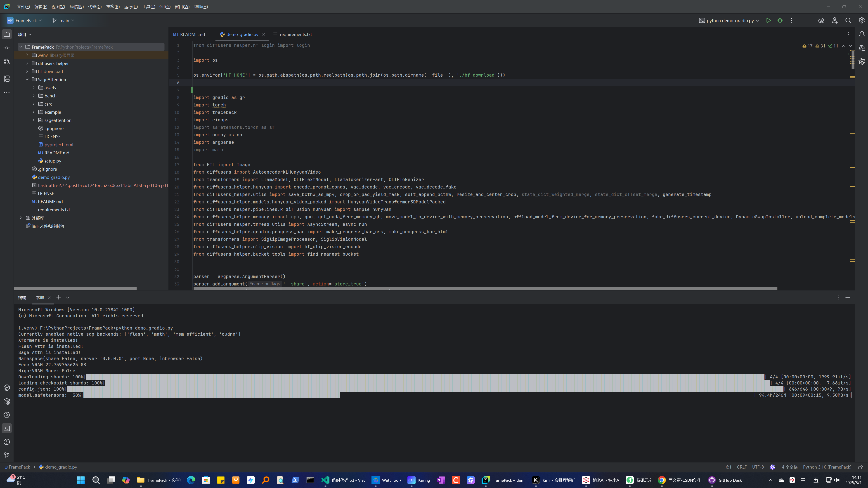Image resolution: width=868 pixels, height=488 pixels.
Task: Open the Python Packages tool window
Action: 7,401
